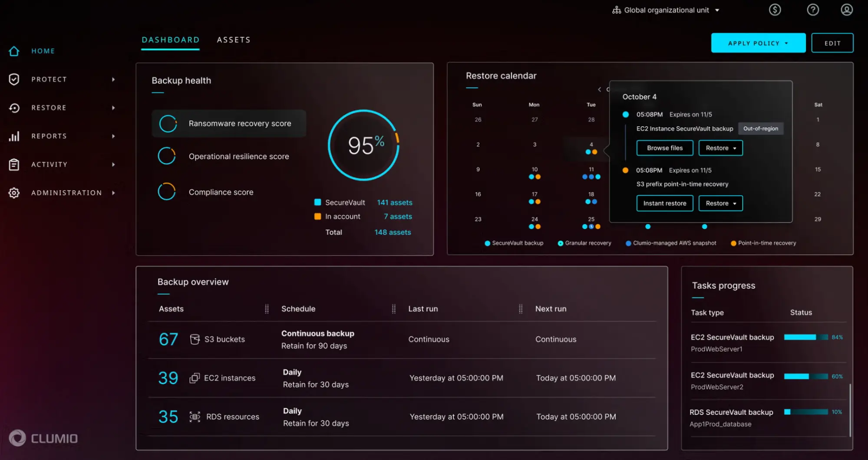Screen dimensions: 868x460
Task: Open the Apply Policy dropdown button
Action: pyautogui.click(x=758, y=43)
